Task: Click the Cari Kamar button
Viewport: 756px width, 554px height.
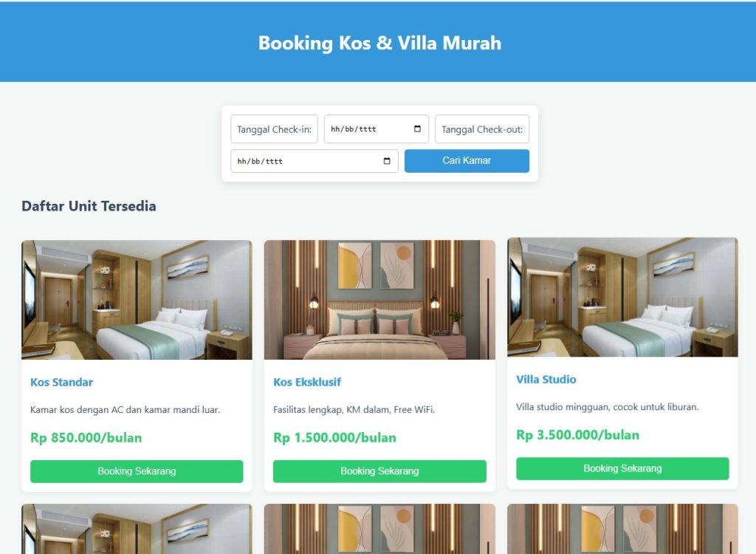Action: click(467, 161)
